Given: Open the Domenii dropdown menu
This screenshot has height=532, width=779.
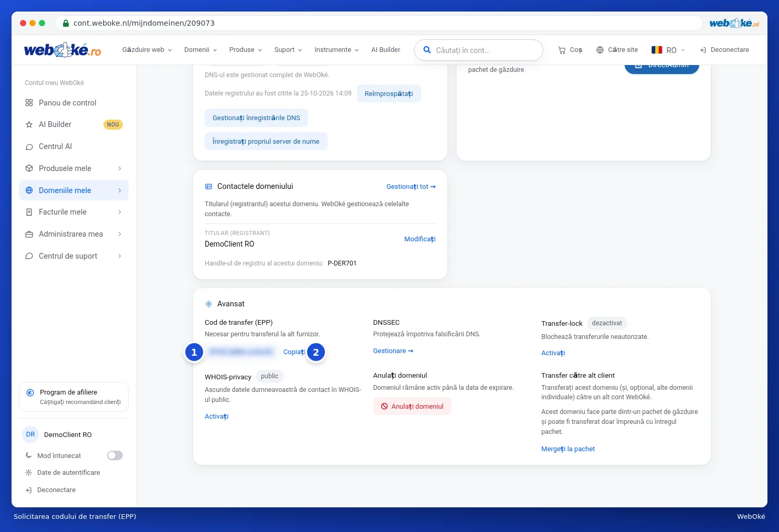Looking at the screenshot, I should (x=201, y=50).
